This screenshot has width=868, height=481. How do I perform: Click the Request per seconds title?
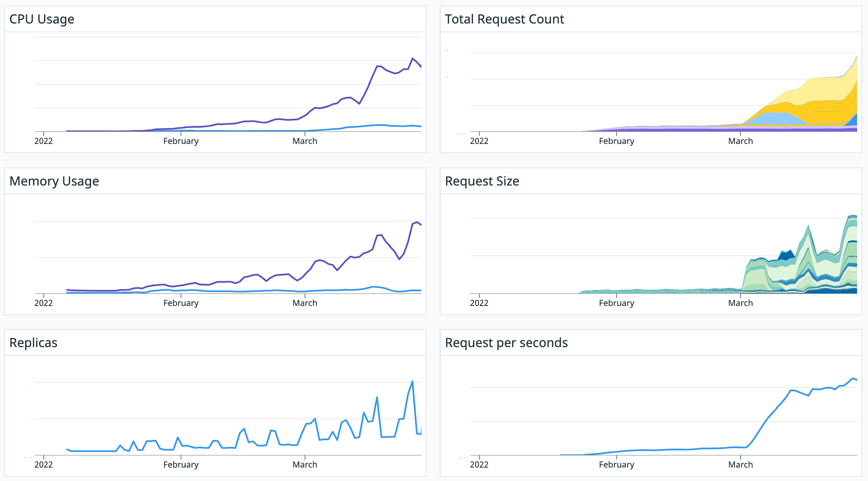tap(506, 343)
